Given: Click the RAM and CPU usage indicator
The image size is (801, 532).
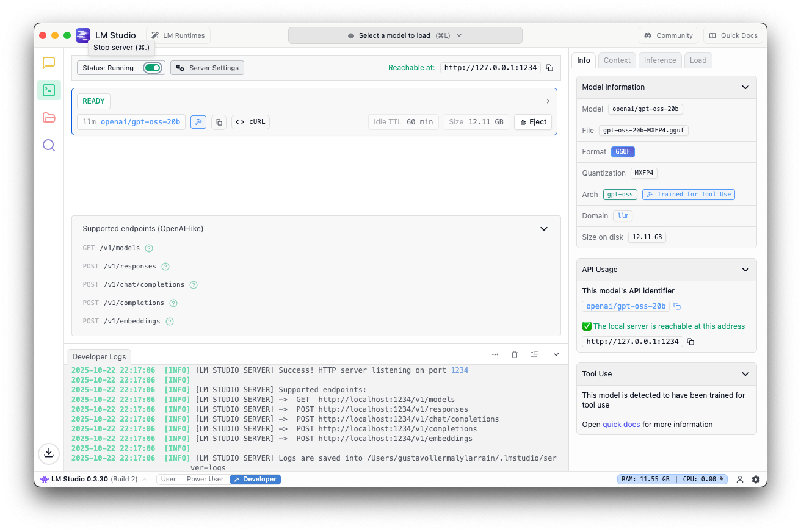Looking at the screenshot, I should [x=673, y=480].
